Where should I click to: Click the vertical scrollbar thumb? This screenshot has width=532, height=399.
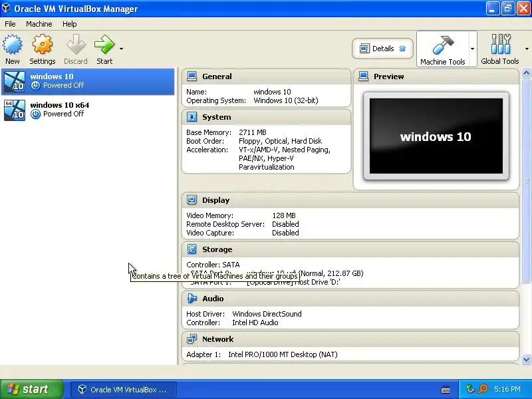point(526,181)
